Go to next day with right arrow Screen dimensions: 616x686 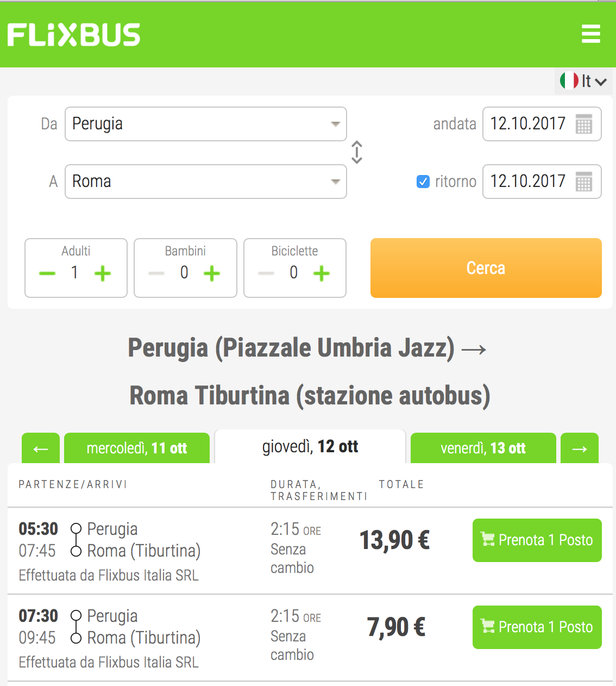580,448
